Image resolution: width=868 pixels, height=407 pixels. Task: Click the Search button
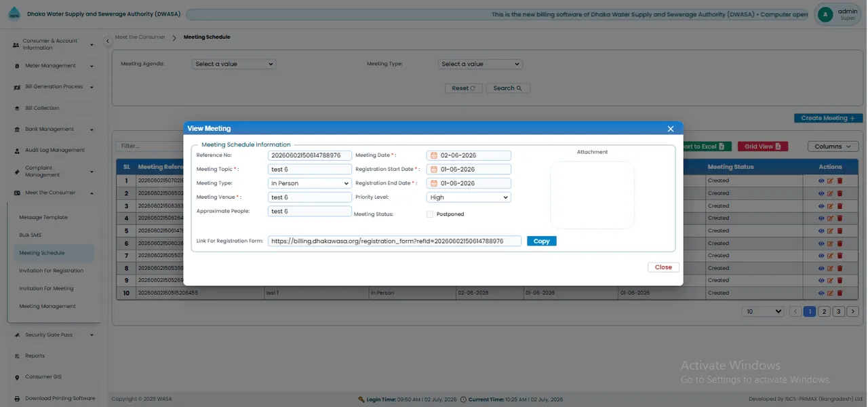[x=508, y=88]
